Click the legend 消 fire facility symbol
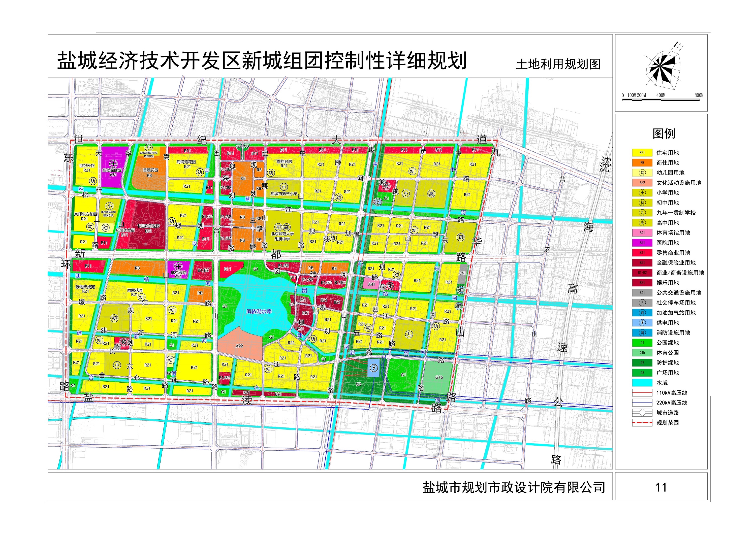The image size is (756, 534). click(x=642, y=333)
